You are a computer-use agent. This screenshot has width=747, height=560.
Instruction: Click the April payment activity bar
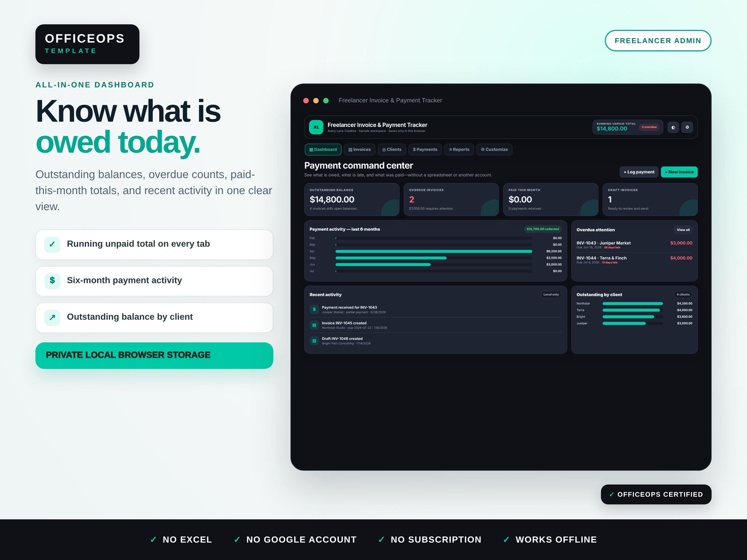click(x=434, y=251)
